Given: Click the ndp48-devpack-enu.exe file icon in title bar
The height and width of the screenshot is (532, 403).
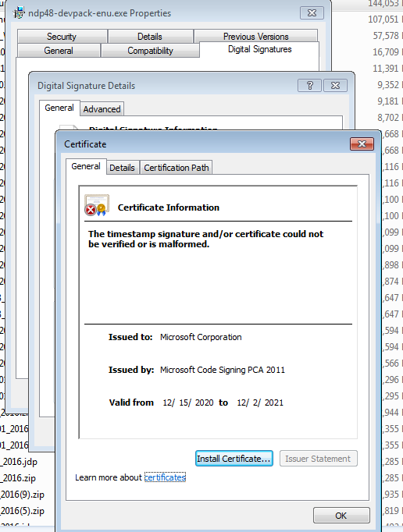Looking at the screenshot, I should click(x=19, y=13).
